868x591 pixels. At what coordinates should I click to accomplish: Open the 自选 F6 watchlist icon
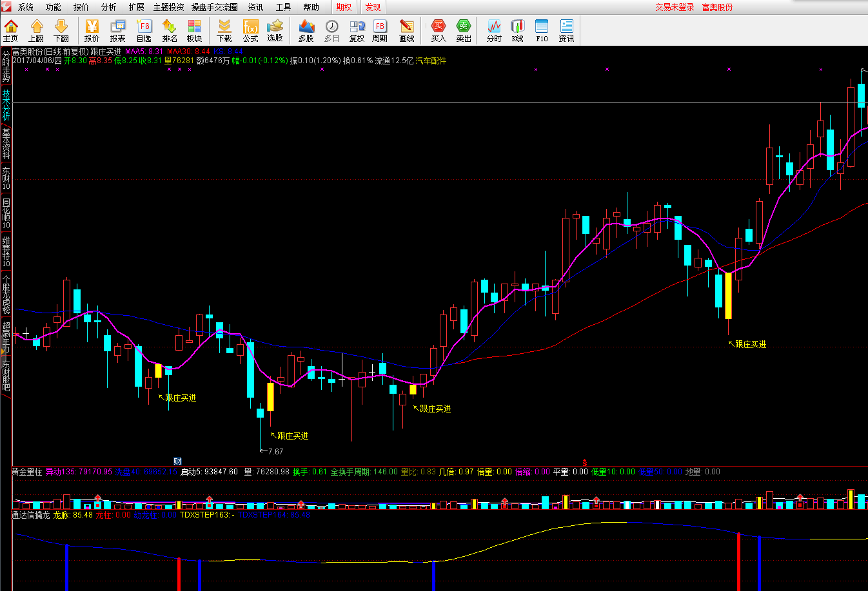[x=144, y=30]
